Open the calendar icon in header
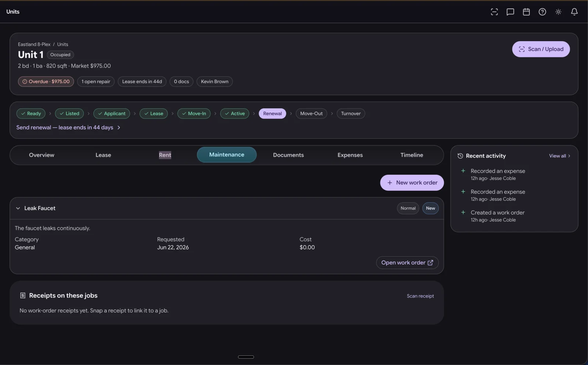Screen dimensions: 588x365 click(x=526, y=12)
